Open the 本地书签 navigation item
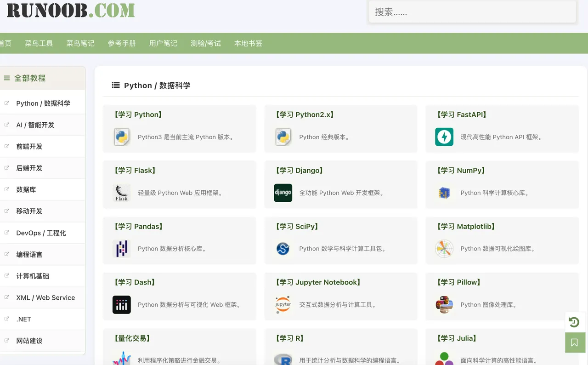 [249, 43]
